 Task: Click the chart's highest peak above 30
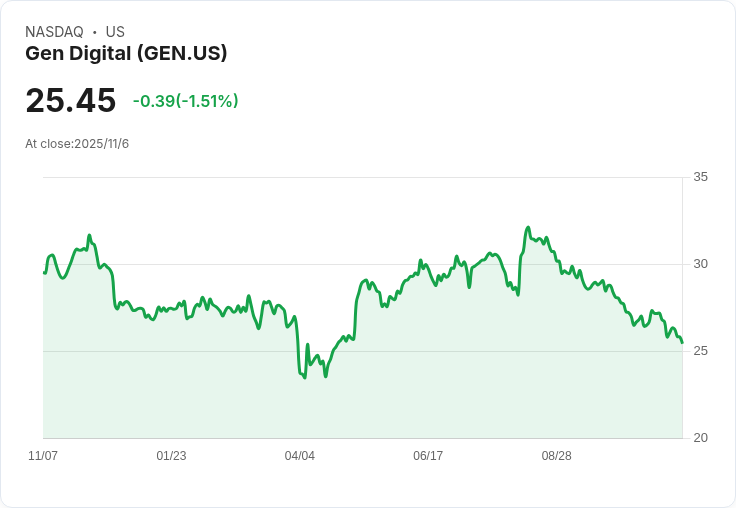point(527,228)
